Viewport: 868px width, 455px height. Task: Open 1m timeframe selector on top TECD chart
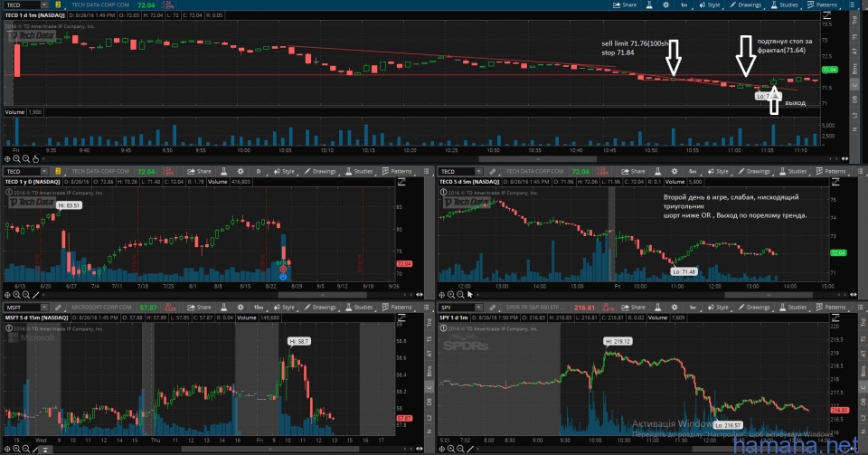684,5
